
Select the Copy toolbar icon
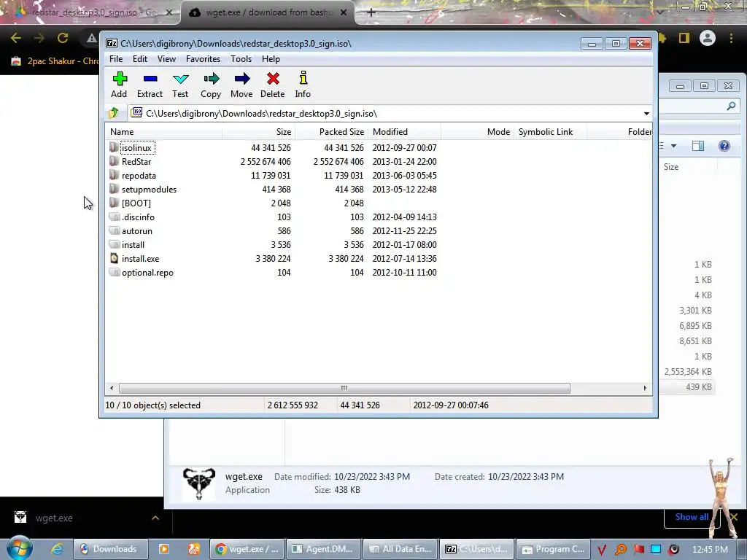(x=211, y=79)
